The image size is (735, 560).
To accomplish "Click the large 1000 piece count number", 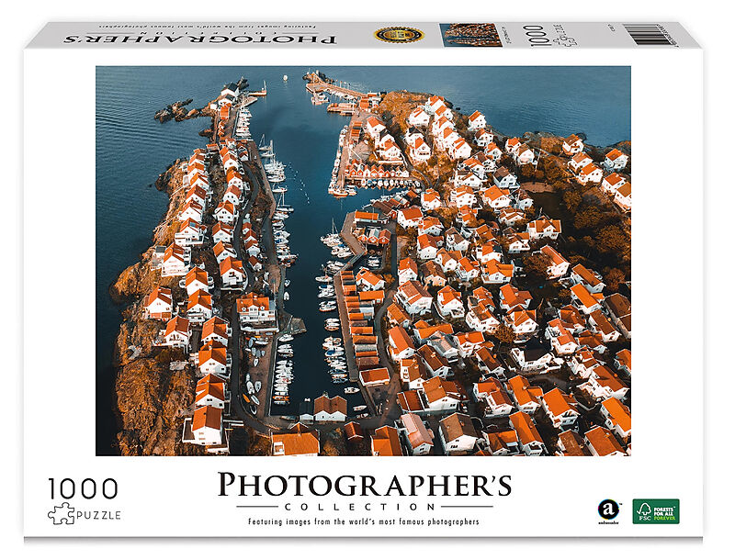I will [85, 487].
